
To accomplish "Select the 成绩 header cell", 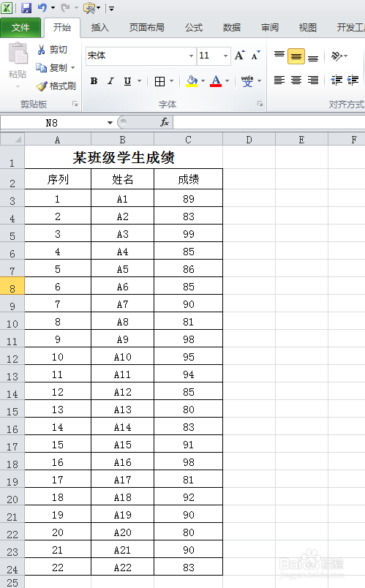I will coord(188,179).
